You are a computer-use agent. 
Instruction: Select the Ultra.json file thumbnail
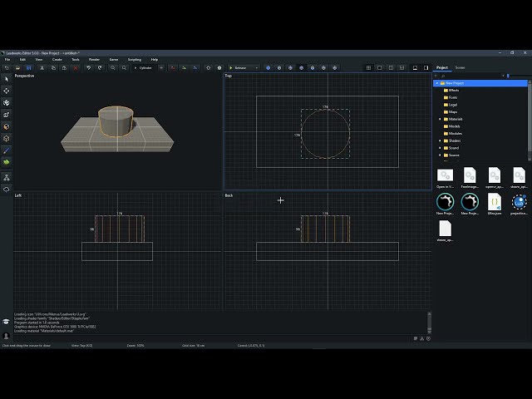click(x=495, y=204)
